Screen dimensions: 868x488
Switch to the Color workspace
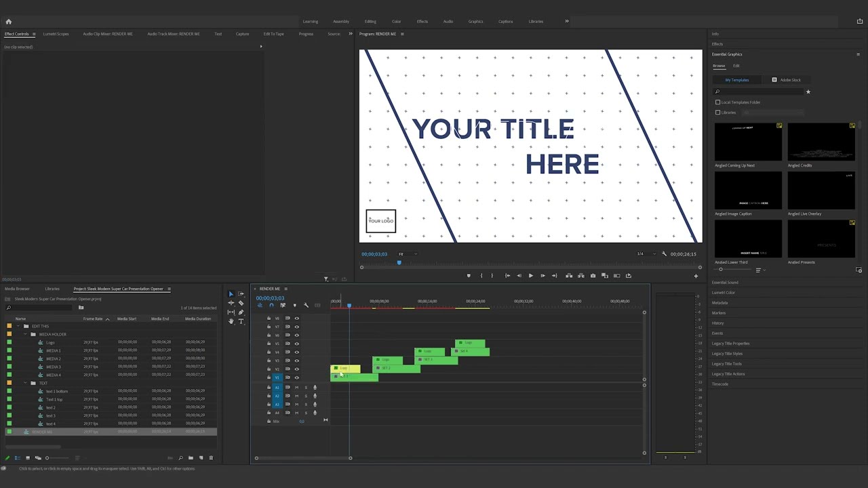(396, 22)
